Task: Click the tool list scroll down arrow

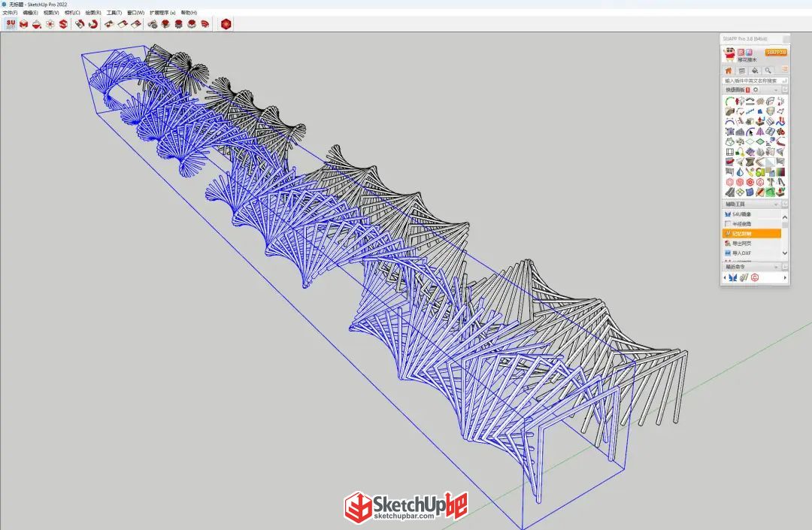Action: pos(784,253)
